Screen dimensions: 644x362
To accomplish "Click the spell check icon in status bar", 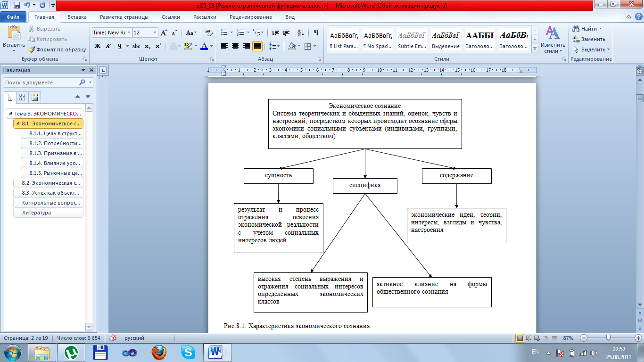I will [113, 338].
